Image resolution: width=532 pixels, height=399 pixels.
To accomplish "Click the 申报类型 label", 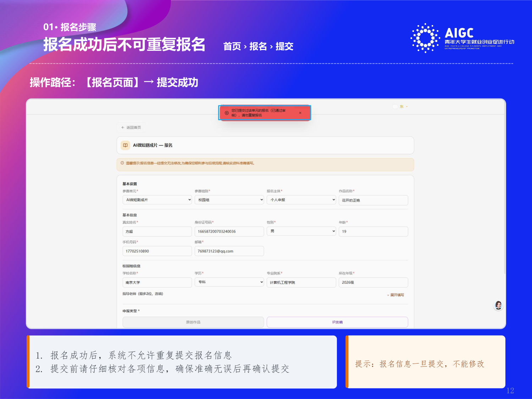I will 131,311.
